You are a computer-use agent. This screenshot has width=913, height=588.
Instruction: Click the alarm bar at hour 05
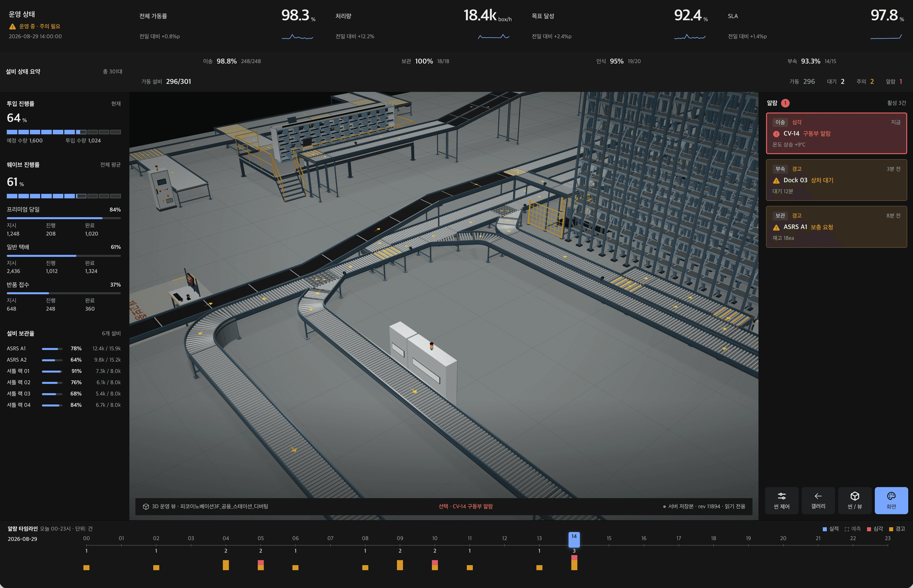261,565
